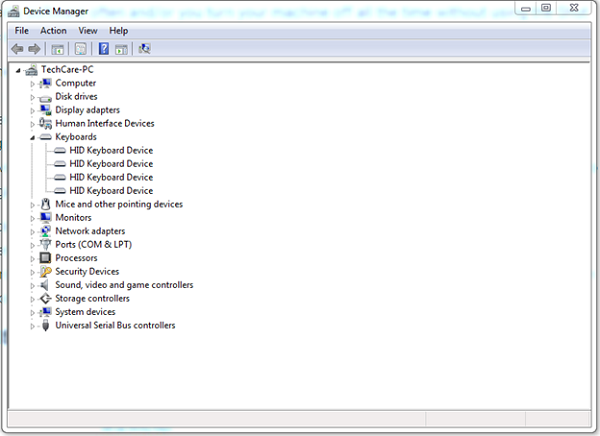Click the Network adapters icon
600x436 pixels.
coord(45,231)
